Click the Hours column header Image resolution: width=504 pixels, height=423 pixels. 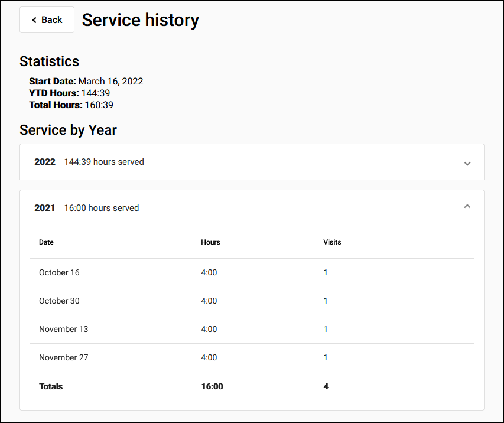210,242
